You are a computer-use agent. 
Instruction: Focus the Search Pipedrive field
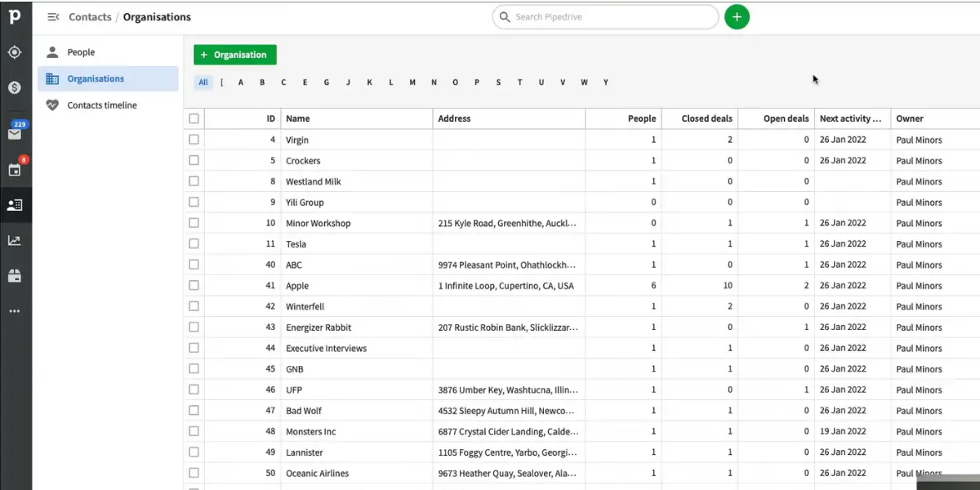pos(605,17)
